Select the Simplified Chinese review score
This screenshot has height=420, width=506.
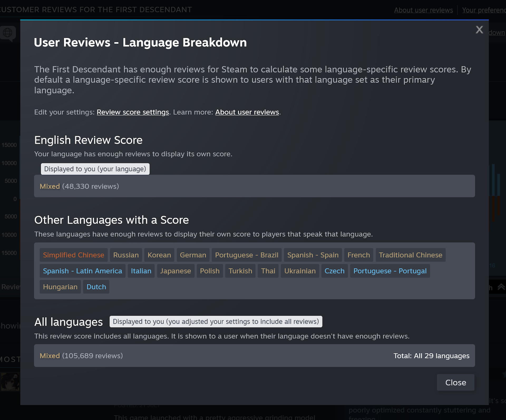(x=74, y=255)
